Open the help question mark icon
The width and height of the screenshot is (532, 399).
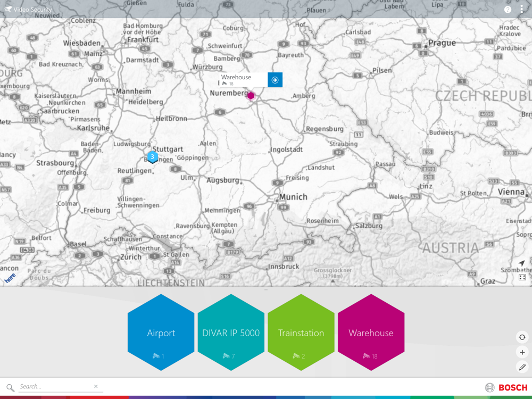508,10
